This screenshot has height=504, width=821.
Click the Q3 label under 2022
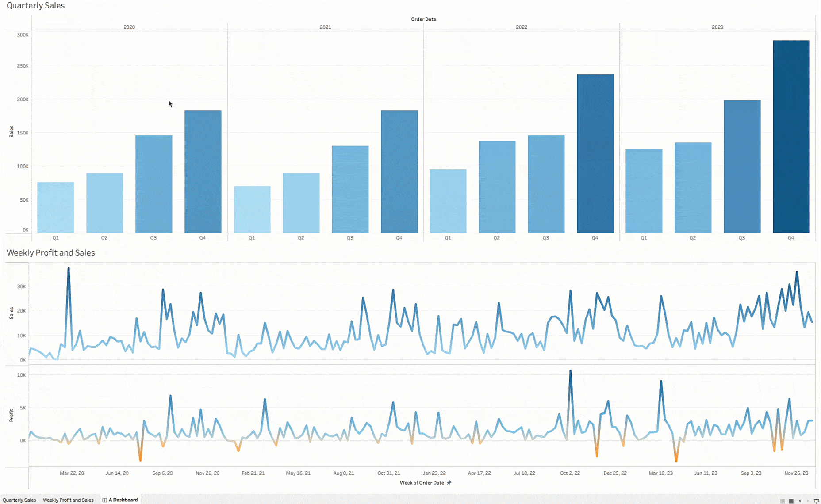pos(545,237)
